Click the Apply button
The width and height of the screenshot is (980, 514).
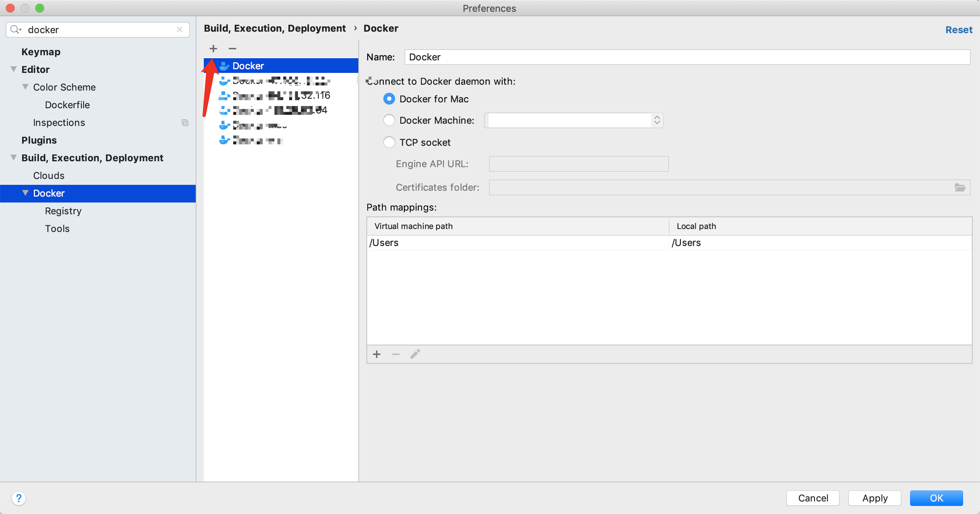pyautogui.click(x=875, y=498)
